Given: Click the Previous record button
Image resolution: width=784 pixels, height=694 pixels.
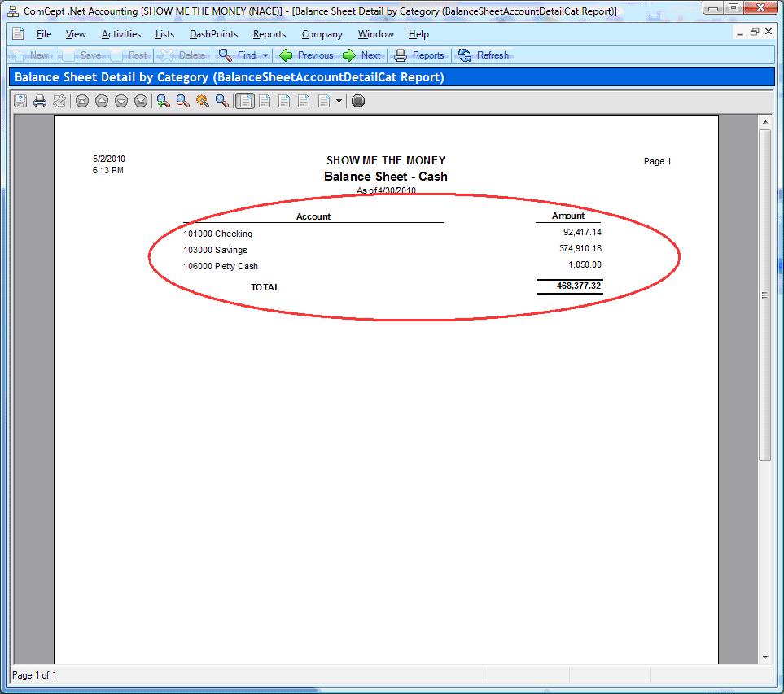Looking at the screenshot, I should pos(306,55).
